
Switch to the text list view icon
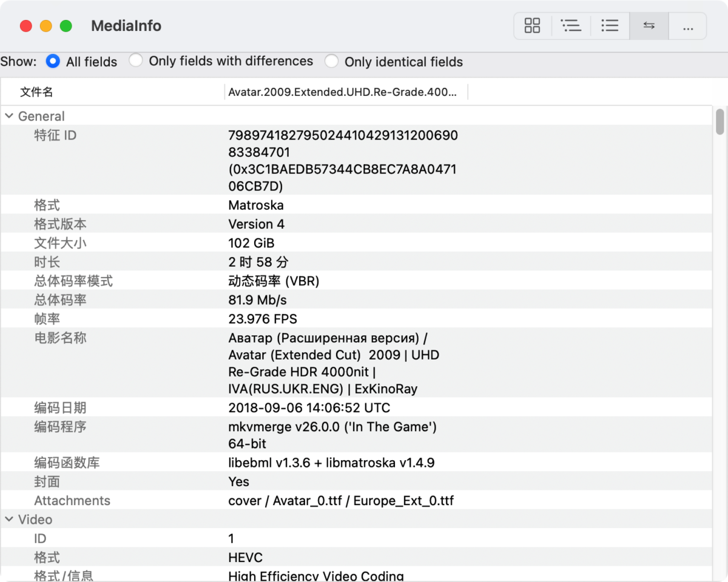pos(610,25)
